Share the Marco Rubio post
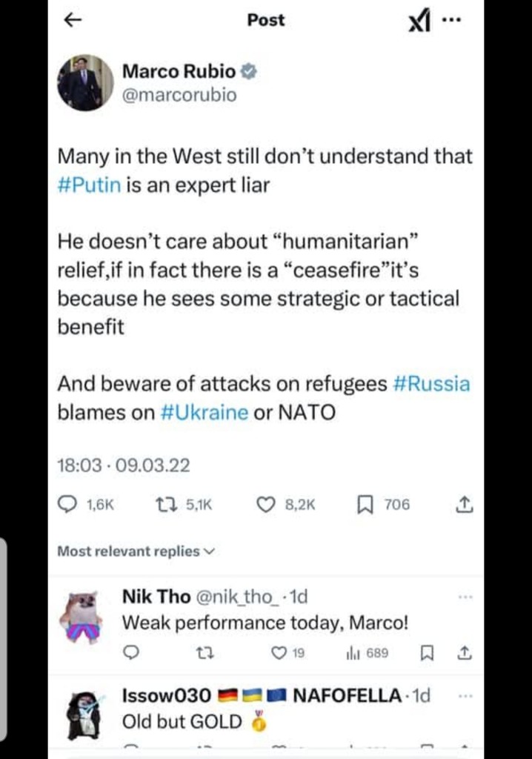 (464, 505)
